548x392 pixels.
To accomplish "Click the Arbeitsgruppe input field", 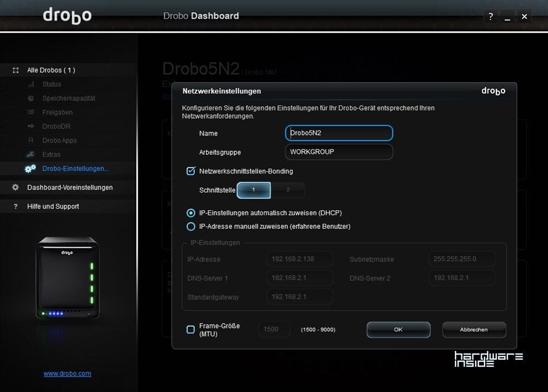I will [x=339, y=152].
